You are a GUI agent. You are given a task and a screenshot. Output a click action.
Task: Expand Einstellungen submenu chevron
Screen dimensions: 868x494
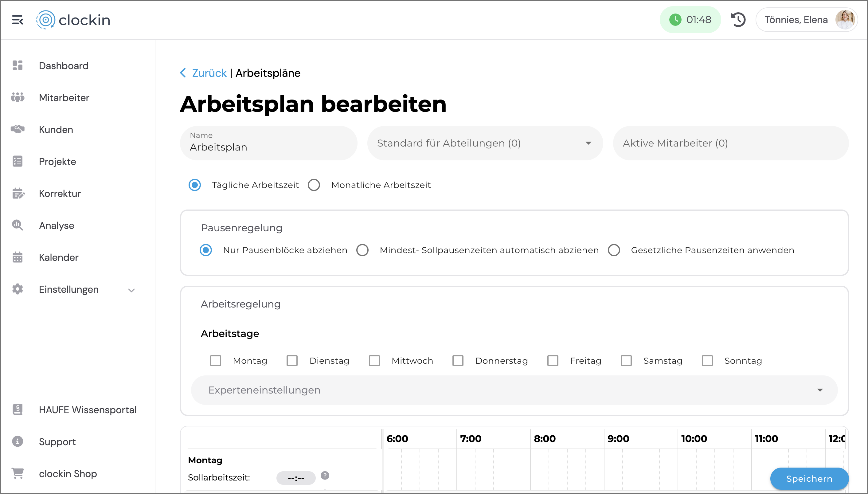coord(131,290)
